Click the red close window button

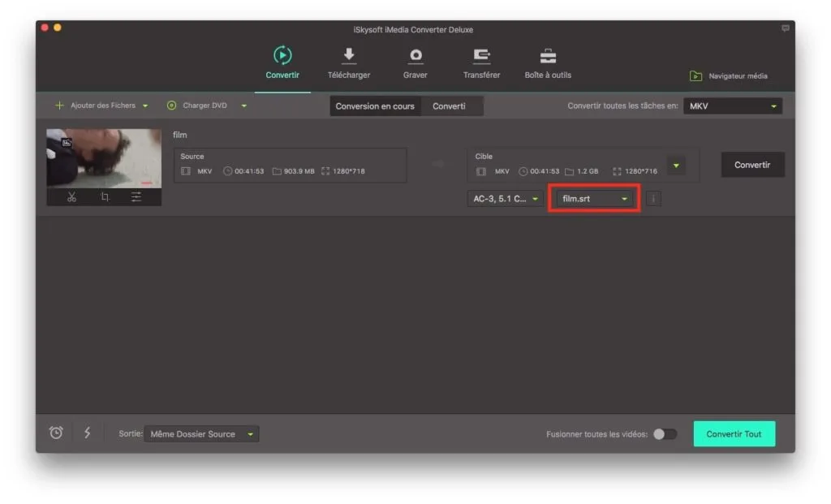coord(45,28)
